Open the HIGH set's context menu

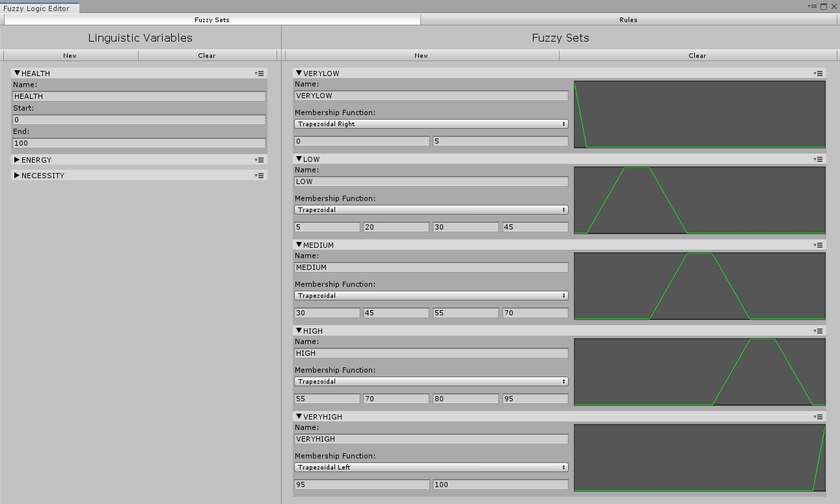[818, 330]
